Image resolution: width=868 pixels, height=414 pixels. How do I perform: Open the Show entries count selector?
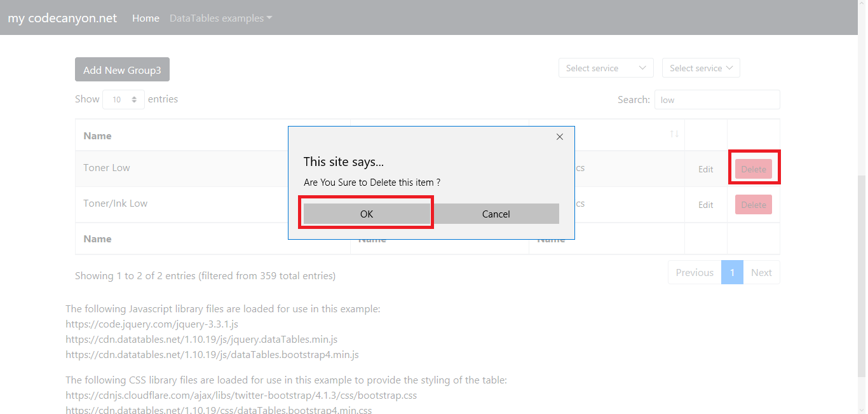124,99
